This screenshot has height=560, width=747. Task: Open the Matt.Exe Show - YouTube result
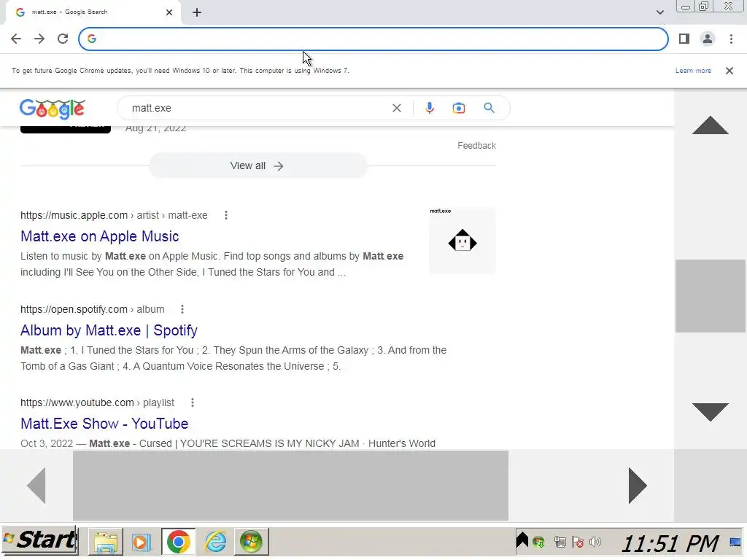[x=104, y=424]
